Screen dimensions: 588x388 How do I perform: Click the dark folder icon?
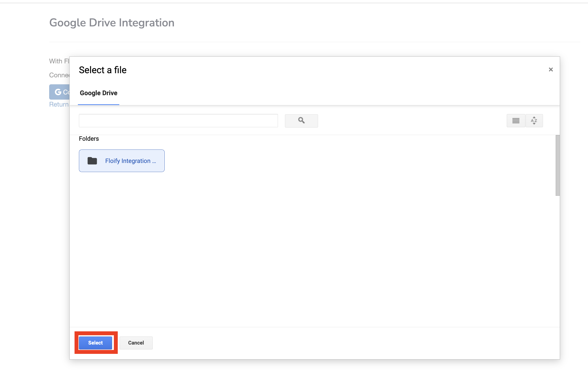[x=92, y=161]
